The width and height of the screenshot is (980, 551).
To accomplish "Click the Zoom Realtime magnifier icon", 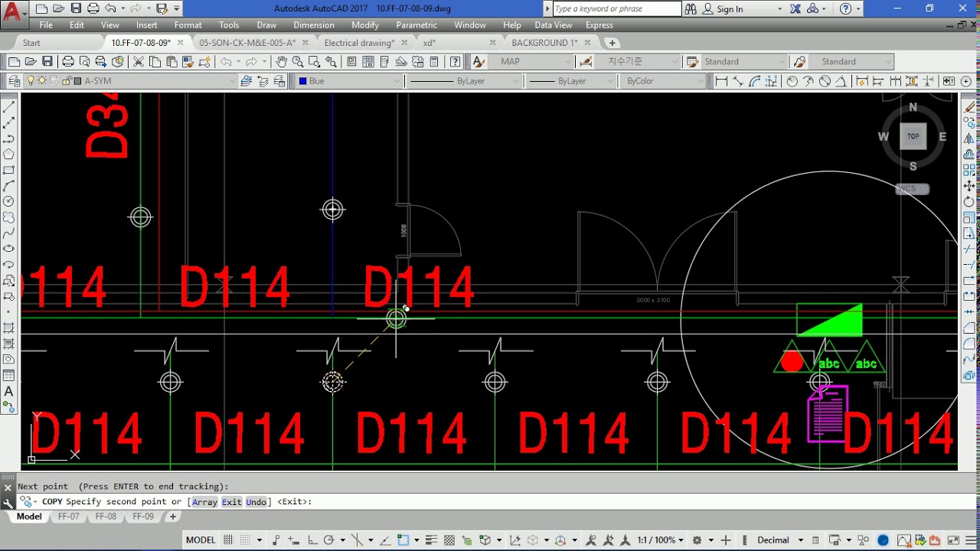I will [x=298, y=61].
